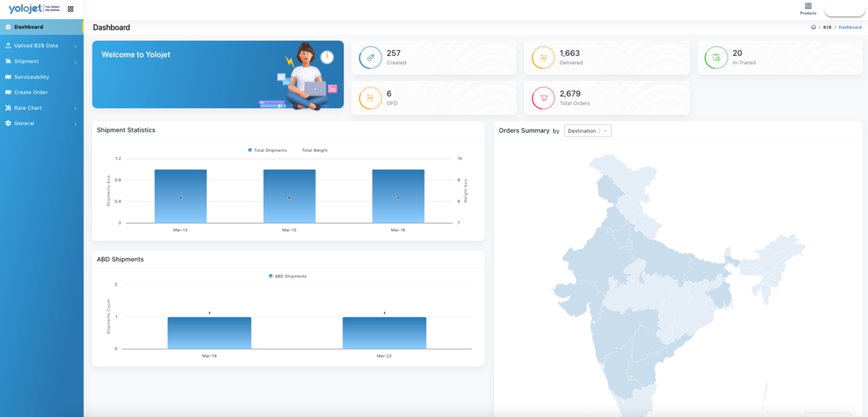
Task: Click the OFD status icon
Action: click(370, 98)
